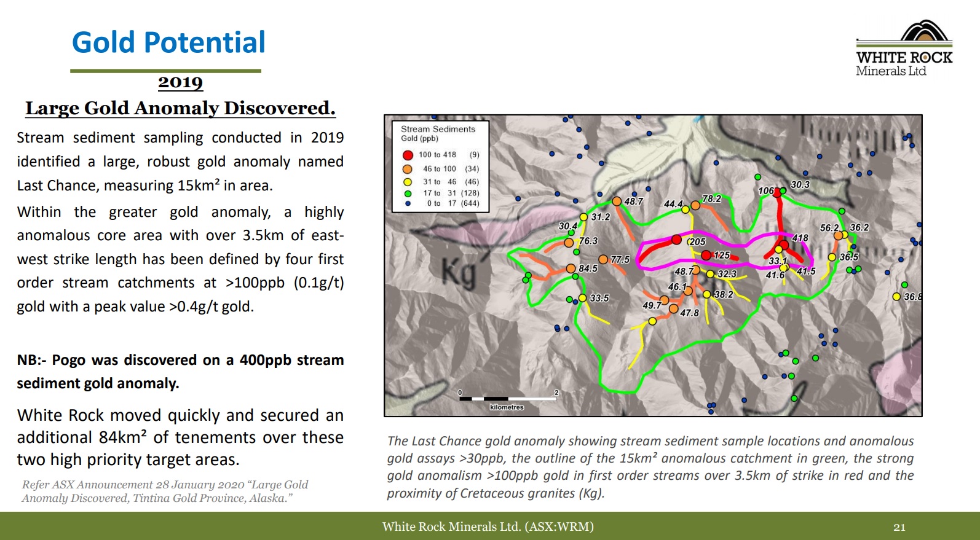Click the page number 21
Viewport: 980px width, 540px height.
899,527
